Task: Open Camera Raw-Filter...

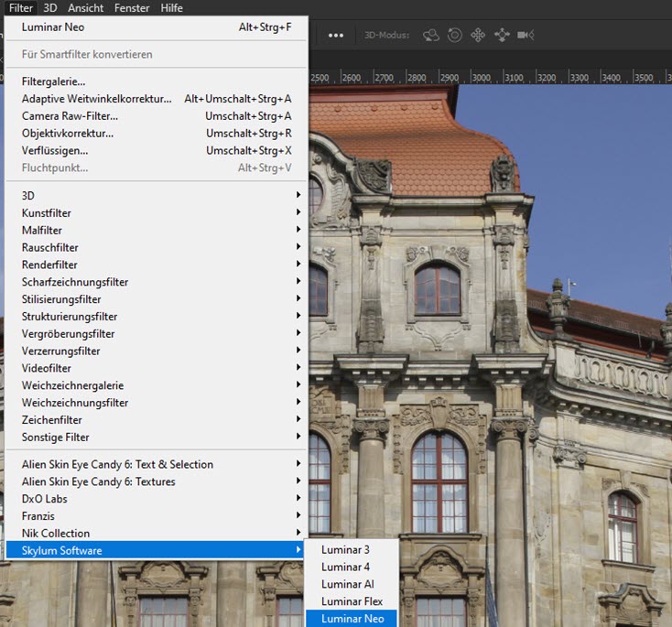Action: (x=157, y=116)
